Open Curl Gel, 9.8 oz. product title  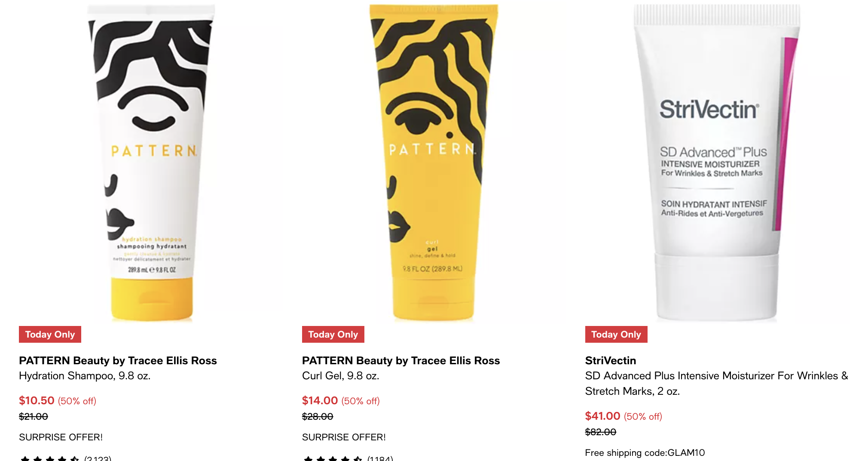(x=340, y=376)
